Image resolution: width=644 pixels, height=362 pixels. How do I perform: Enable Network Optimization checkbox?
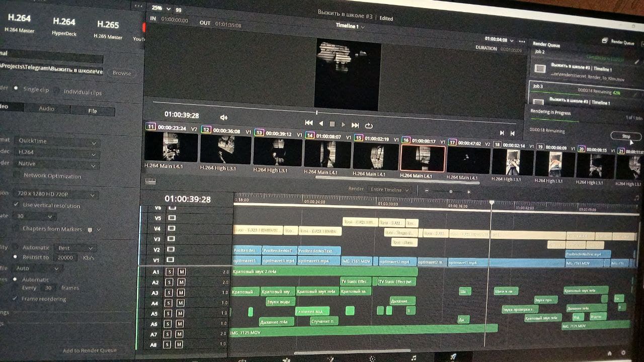pyautogui.click(x=17, y=175)
